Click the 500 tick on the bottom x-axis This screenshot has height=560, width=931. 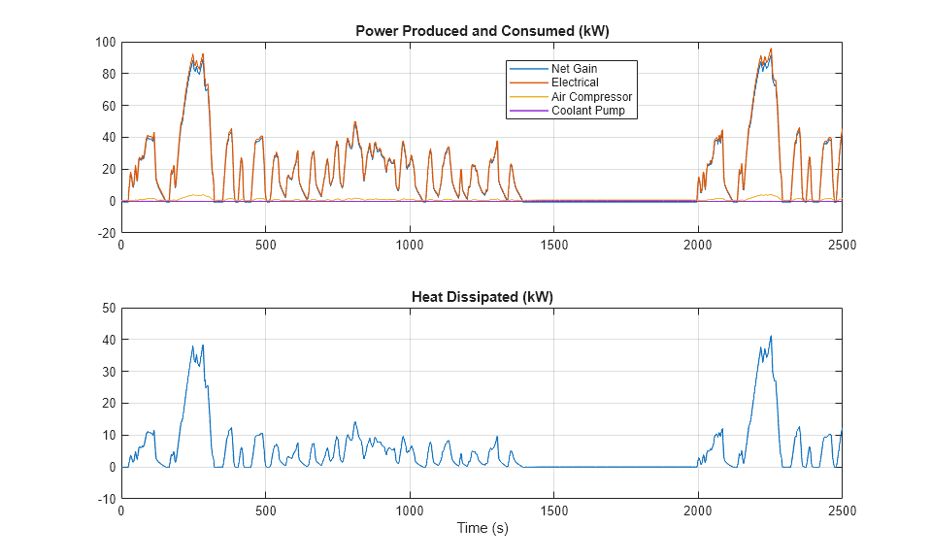(265, 511)
